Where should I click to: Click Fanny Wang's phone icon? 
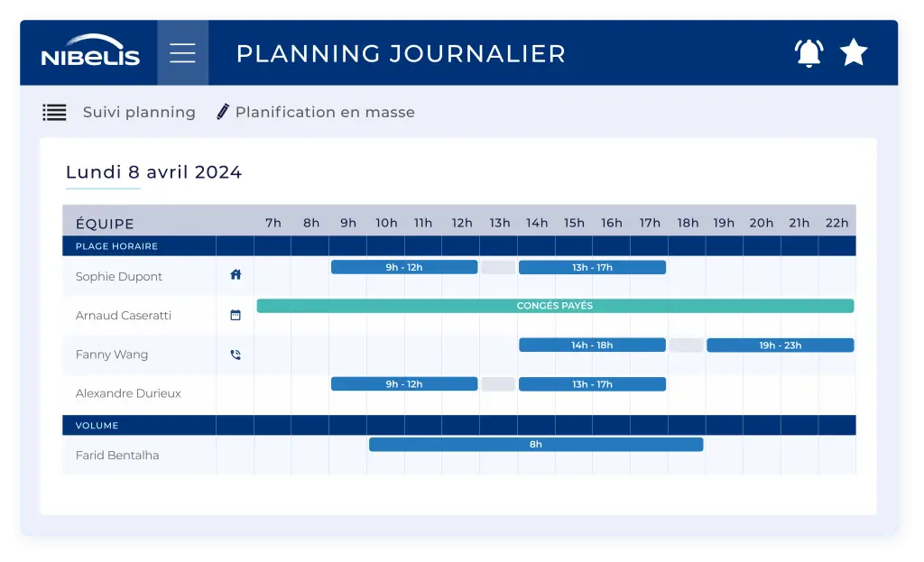tap(236, 355)
